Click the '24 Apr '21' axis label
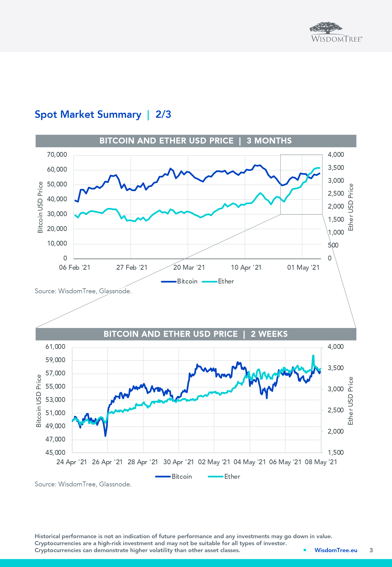392x567 pixels. click(x=72, y=462)
